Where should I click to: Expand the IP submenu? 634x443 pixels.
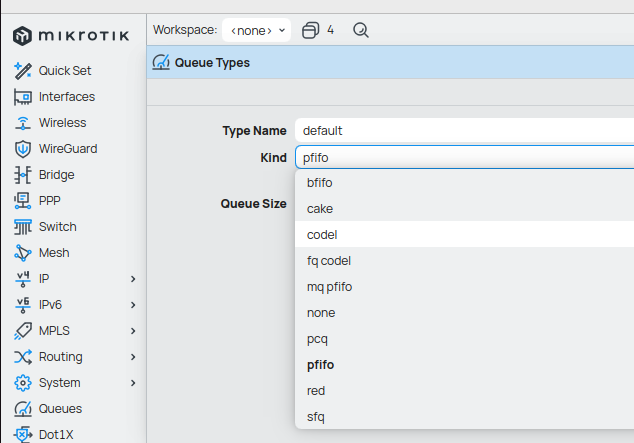click(133, 279)
